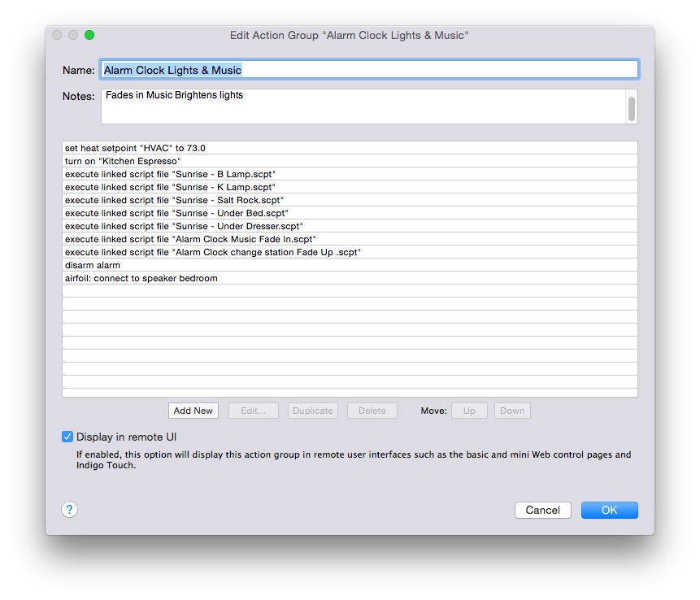Click the green zoom window button
The image size is (700, 600).
[89, 35]
